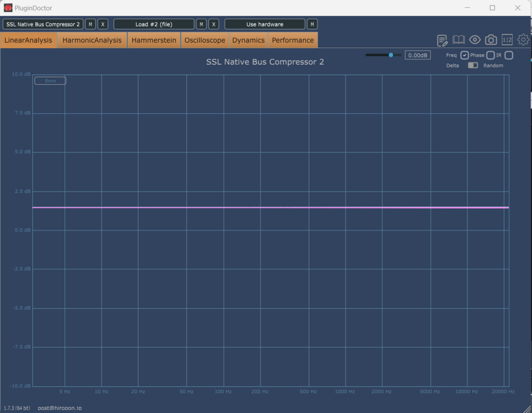
Task: Click the 100 Hz axis label
Action: pos(223,392)
